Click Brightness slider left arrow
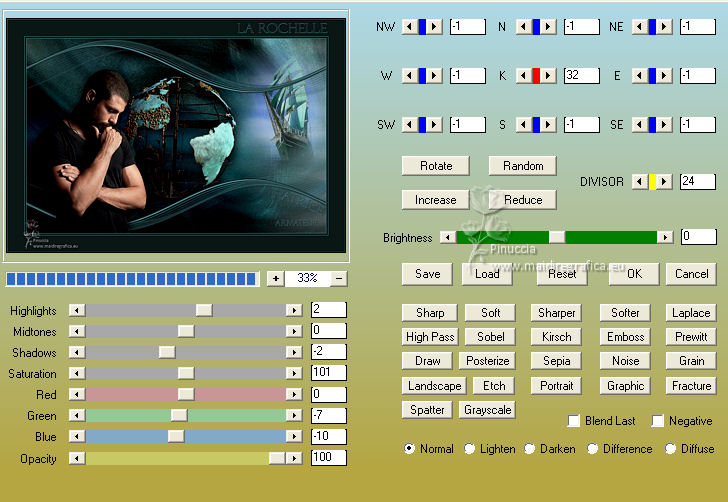The height and width of the screenshot is (502, 728). coord(448,237)
